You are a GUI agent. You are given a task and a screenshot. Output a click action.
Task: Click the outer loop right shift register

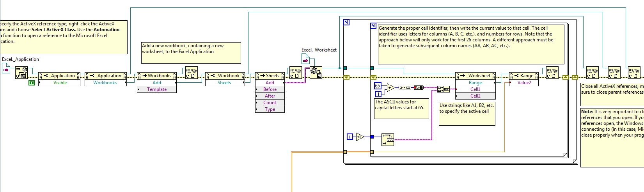pos(574,77)
